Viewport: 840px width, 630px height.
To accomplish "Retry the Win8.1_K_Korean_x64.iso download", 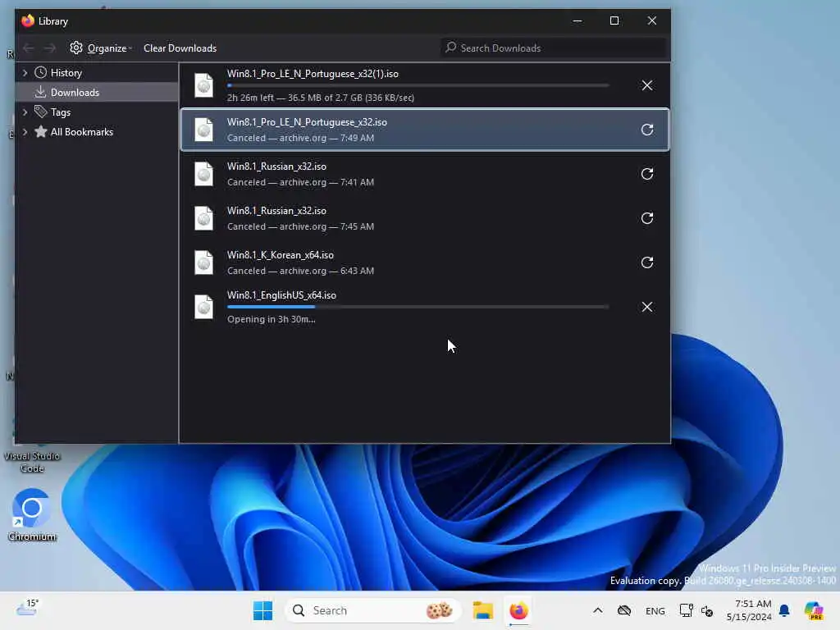I will [646, 262].
